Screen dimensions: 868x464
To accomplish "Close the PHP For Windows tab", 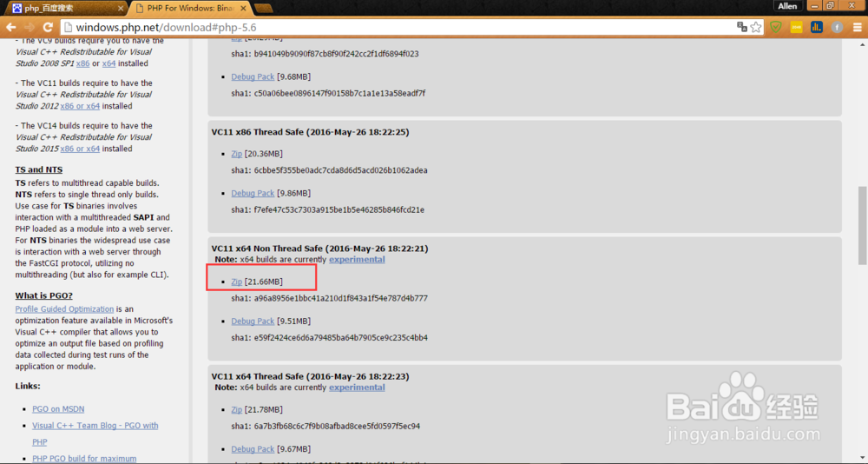I will [x=244, y=9].
